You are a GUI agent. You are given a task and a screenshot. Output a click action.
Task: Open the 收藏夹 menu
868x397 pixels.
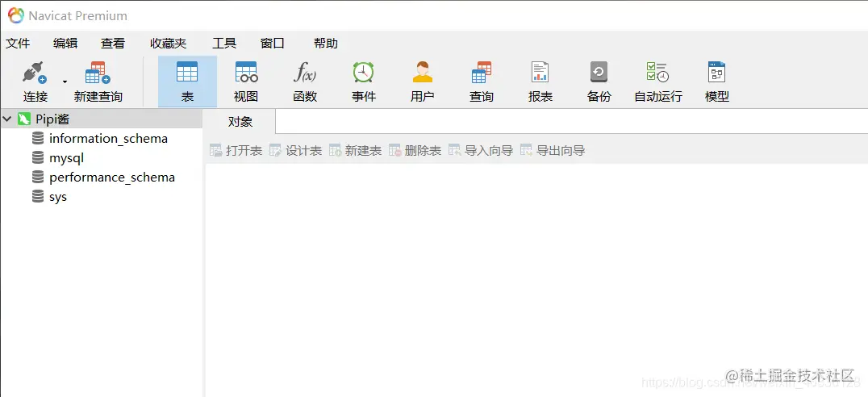tap(169, 44)
